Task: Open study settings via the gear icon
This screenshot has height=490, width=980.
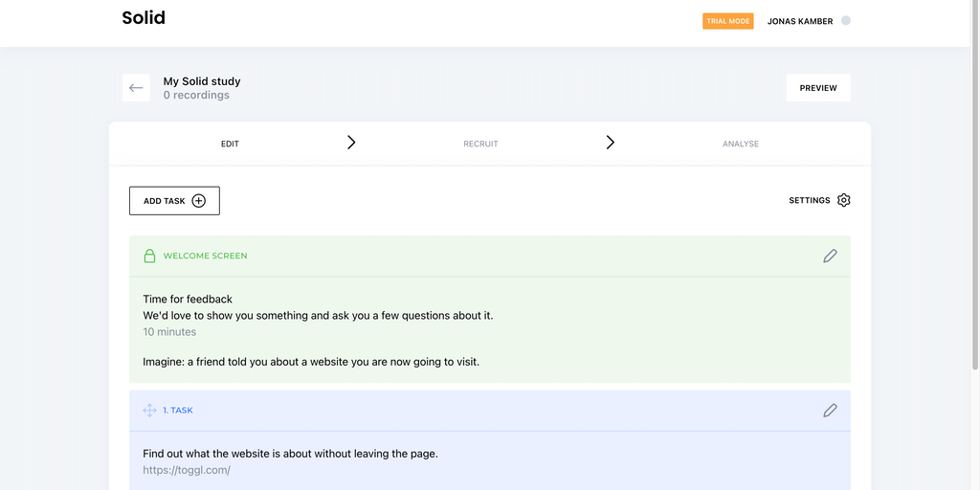Action: [843, 201]
